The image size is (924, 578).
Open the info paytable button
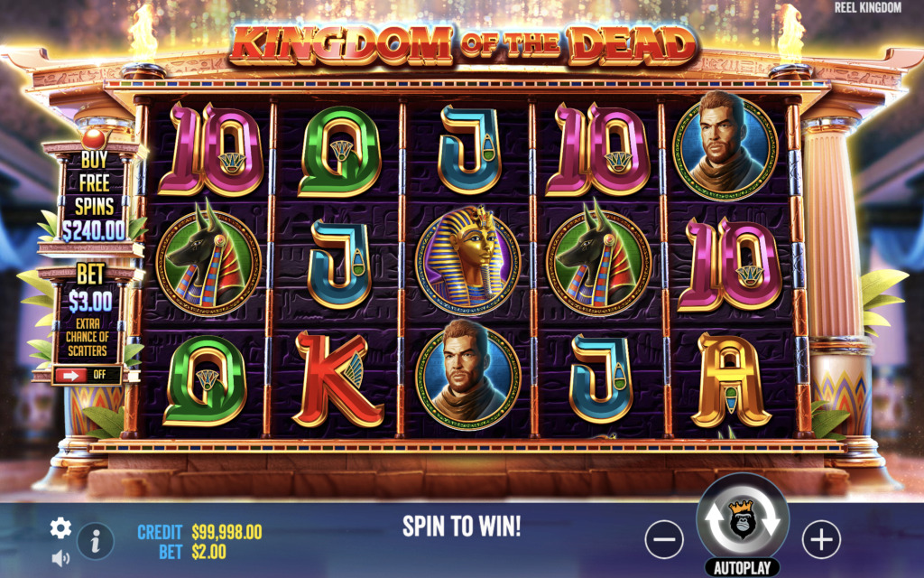[96, 540]
